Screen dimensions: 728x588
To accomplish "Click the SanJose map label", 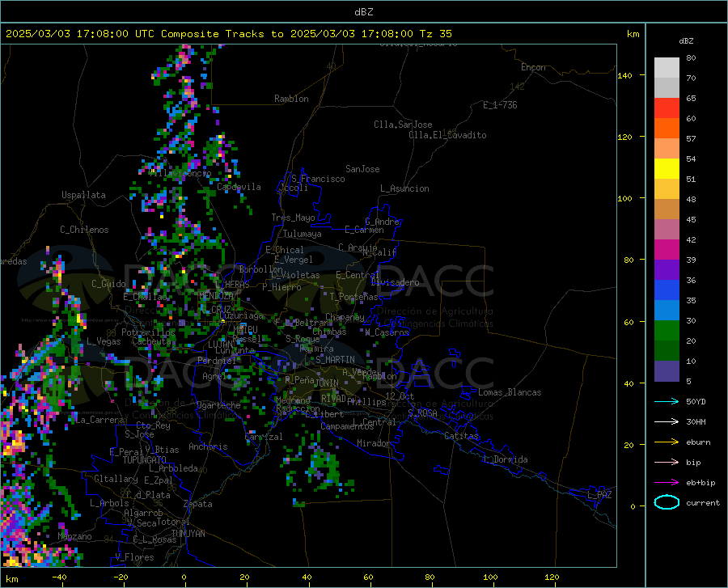I will (362, 169).
